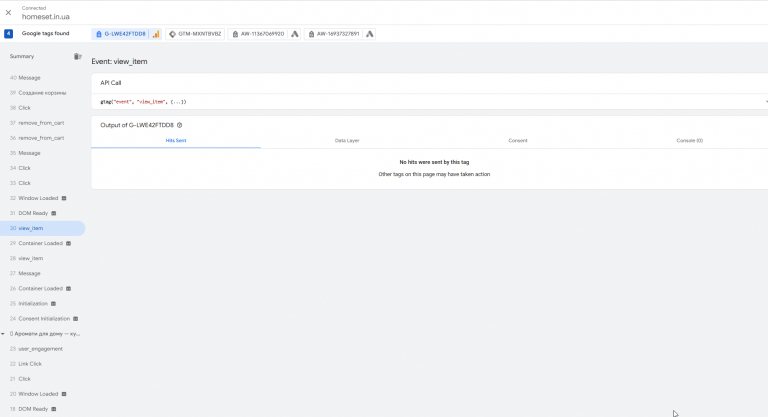Open the Summary view
The width and height of the screenshot is (768, 417).
(x=22, y=56)
